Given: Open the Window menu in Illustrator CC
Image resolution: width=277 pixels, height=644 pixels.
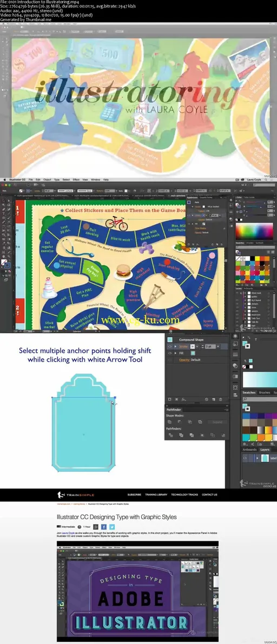Looking at the screenshot, I should tap(95, 179).
